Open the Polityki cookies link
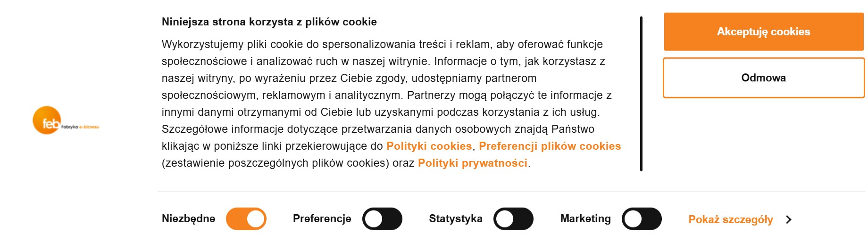 [429, 146]
